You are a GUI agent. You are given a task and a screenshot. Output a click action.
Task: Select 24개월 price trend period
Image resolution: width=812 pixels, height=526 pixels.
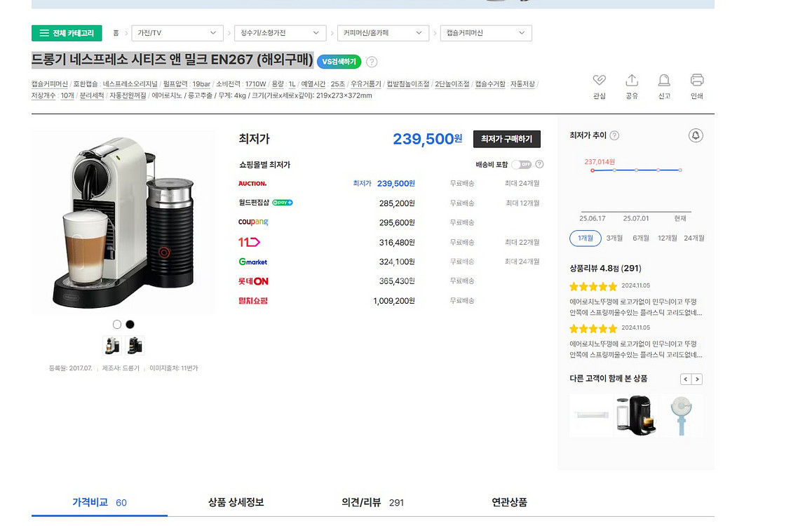pos(694,238)
